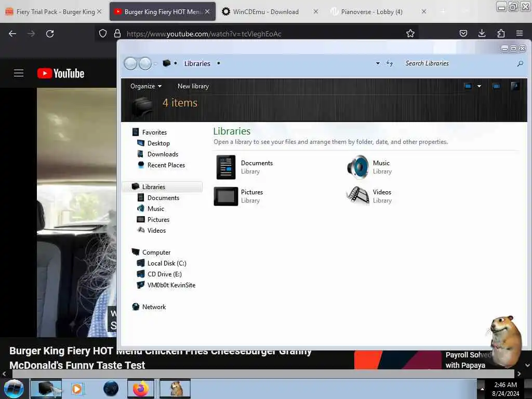This screenshot has height=399, width=532.
Task: Select Favorites in navigation pane
Action: click(x=150, y=132)
